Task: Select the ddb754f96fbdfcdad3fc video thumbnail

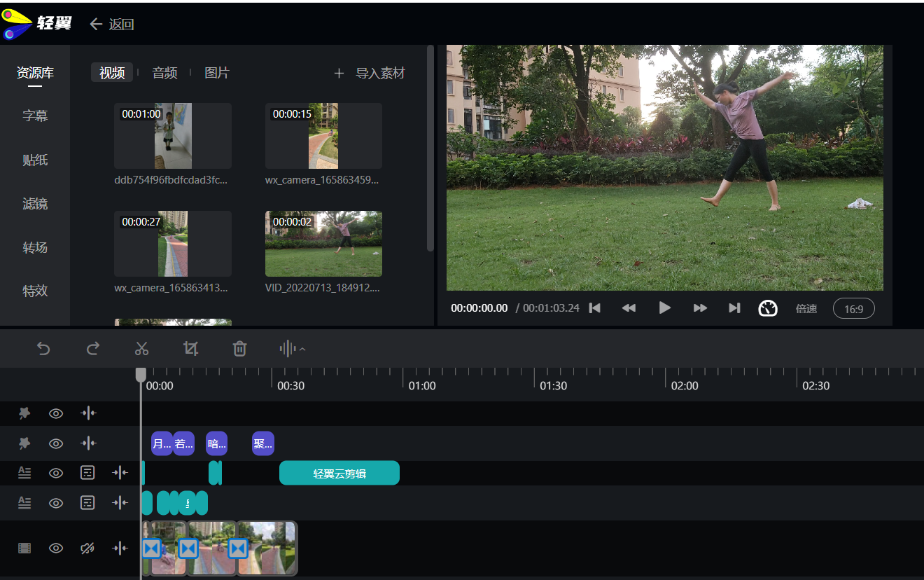Action: (173, 136)
